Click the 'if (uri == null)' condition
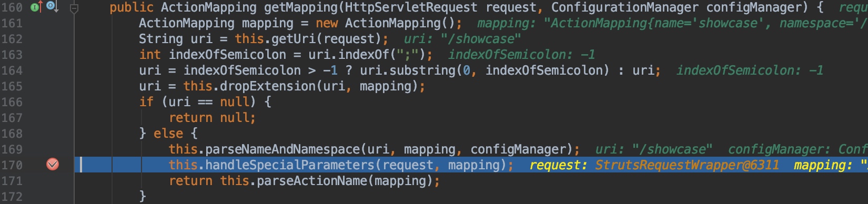This screenshot has width=868, height=204. (x=198, y=102)
